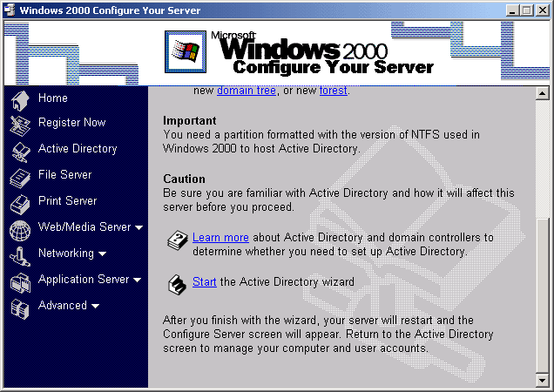Expand the Web/Media Server arrow
Viewport: 554px width, 392px height.
tap(138, 227)
